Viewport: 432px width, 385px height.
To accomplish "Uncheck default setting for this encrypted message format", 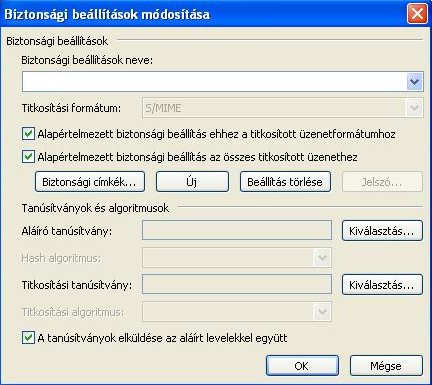I will click(x=28, y=134).
